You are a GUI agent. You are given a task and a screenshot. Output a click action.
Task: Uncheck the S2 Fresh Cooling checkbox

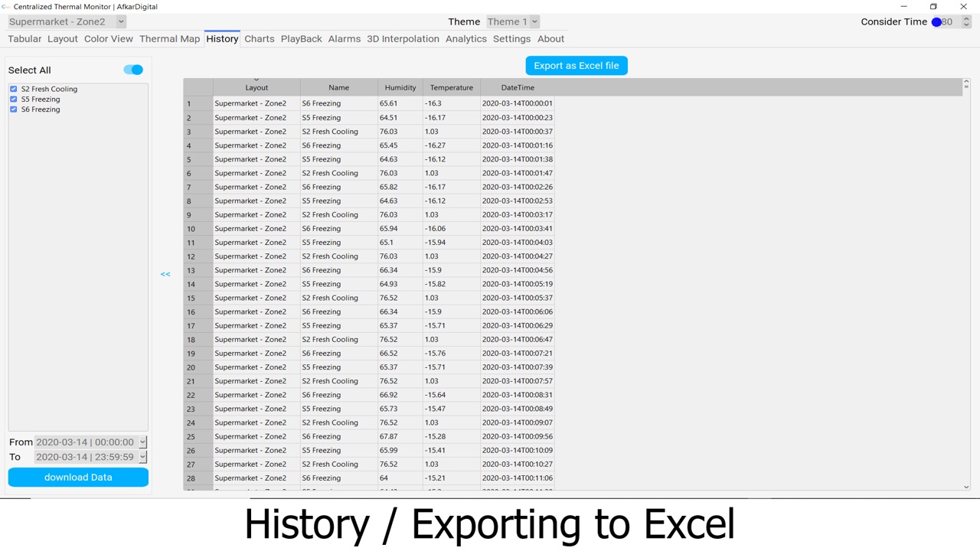pos(14,89)
